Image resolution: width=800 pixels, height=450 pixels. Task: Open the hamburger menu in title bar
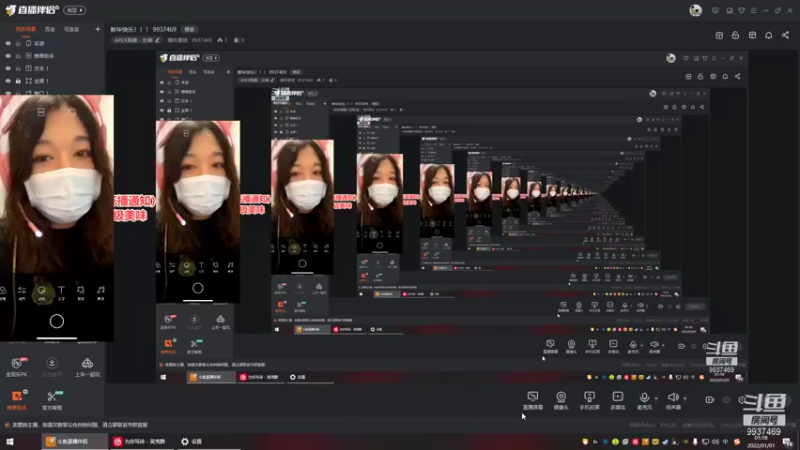coord(754,10)
